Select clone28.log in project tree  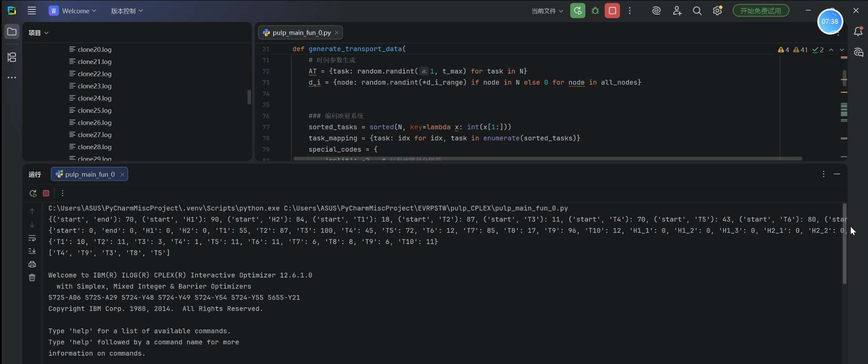click(90, 147)
